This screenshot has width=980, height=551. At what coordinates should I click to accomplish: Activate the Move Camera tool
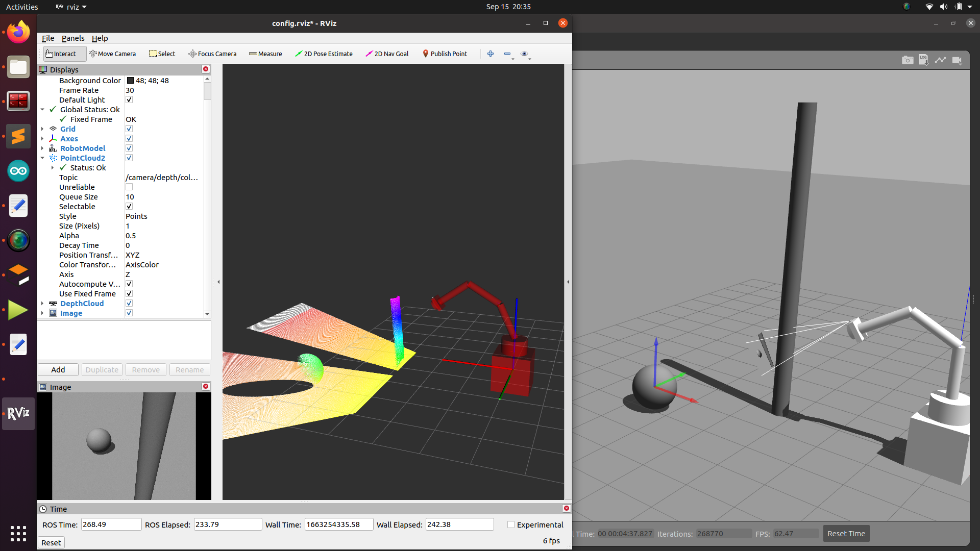click(x=112, y=54)
